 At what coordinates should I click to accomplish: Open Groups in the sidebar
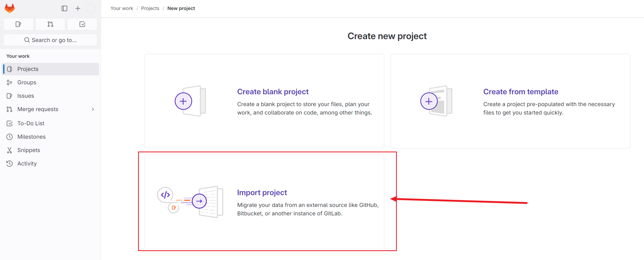[x=50, y=82]
